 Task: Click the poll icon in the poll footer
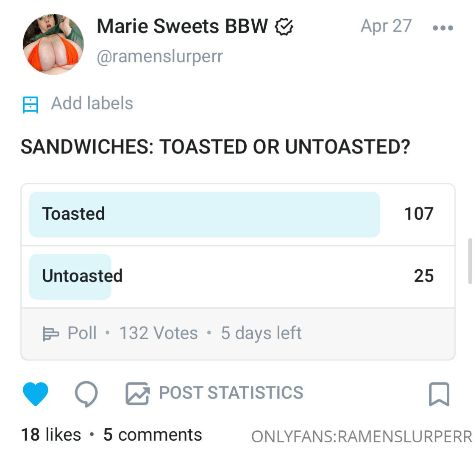(51, 334)
